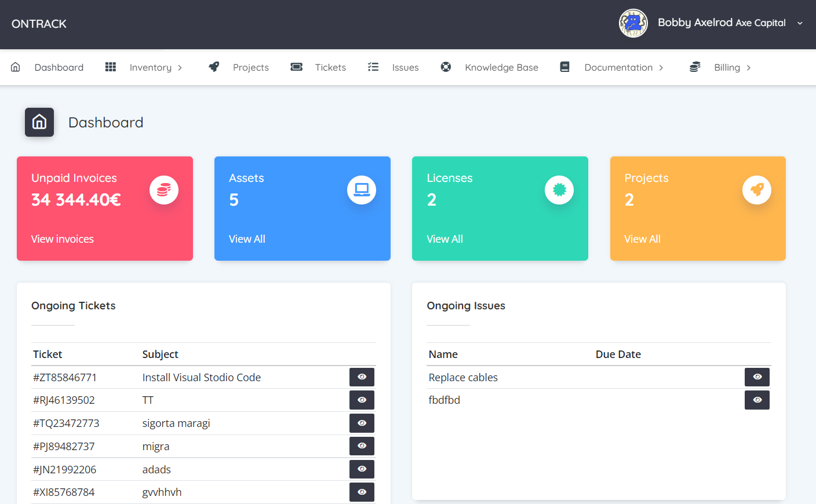Viewport: 816px width, 504px height.
Task: Click the laptop icon on Assets card
Action: pos(362,190)
